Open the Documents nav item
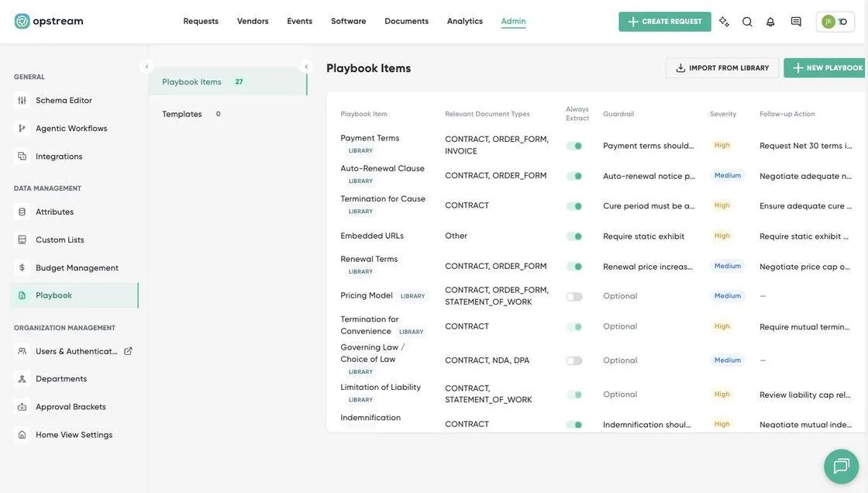 406,21
